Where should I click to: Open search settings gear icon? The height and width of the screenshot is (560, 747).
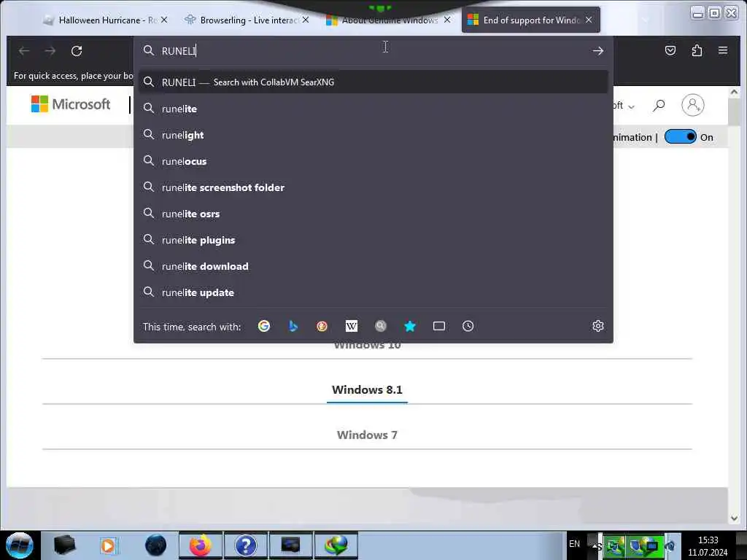tap(598, 326)
